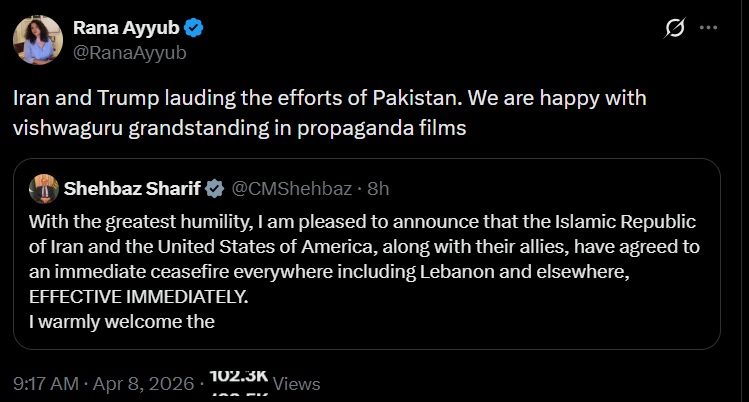This screenshot has height=402, width=749.
Task: Click Shehbaz Sharif's verified badge
Action: pyautogui.click(x=214, y=187)
